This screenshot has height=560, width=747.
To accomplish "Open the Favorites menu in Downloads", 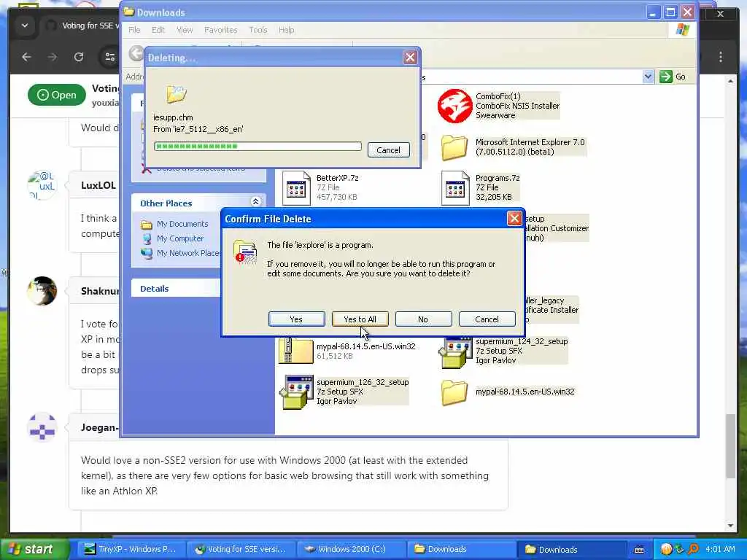I will point(220,30).
